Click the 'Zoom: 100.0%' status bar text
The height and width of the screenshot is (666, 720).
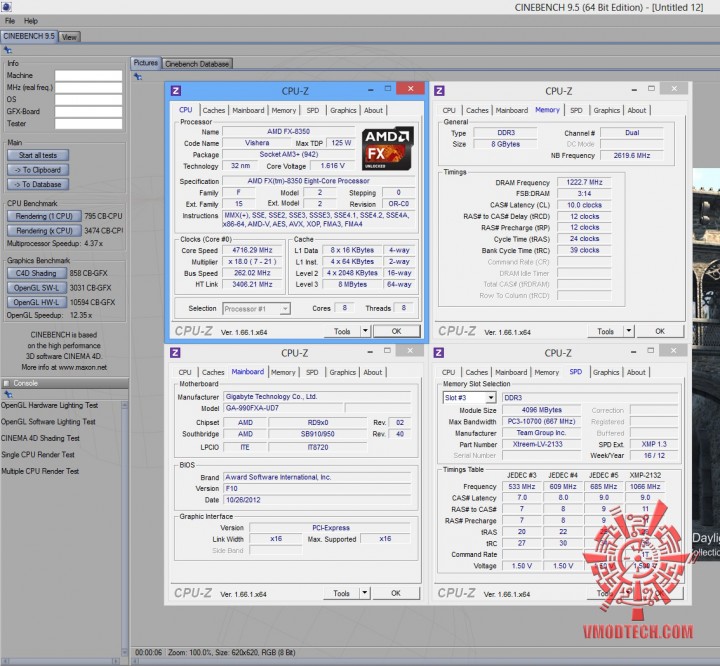coord(189,653)
